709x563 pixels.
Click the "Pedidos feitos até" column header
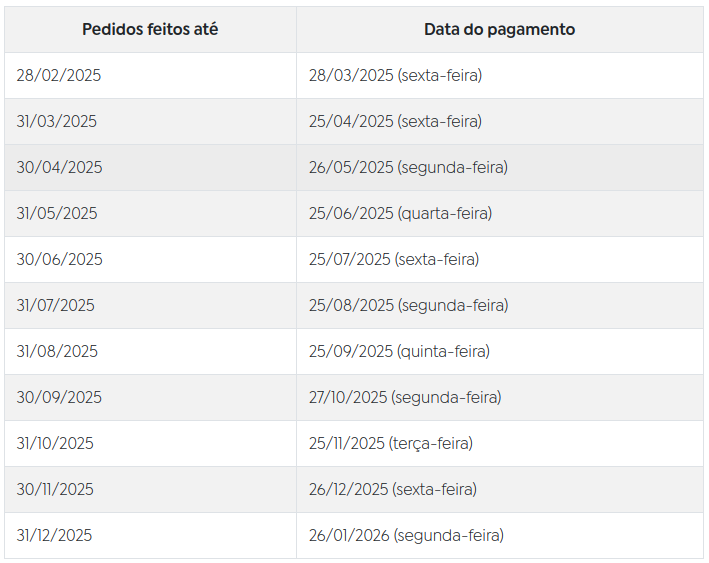click(x=150, y=30)
